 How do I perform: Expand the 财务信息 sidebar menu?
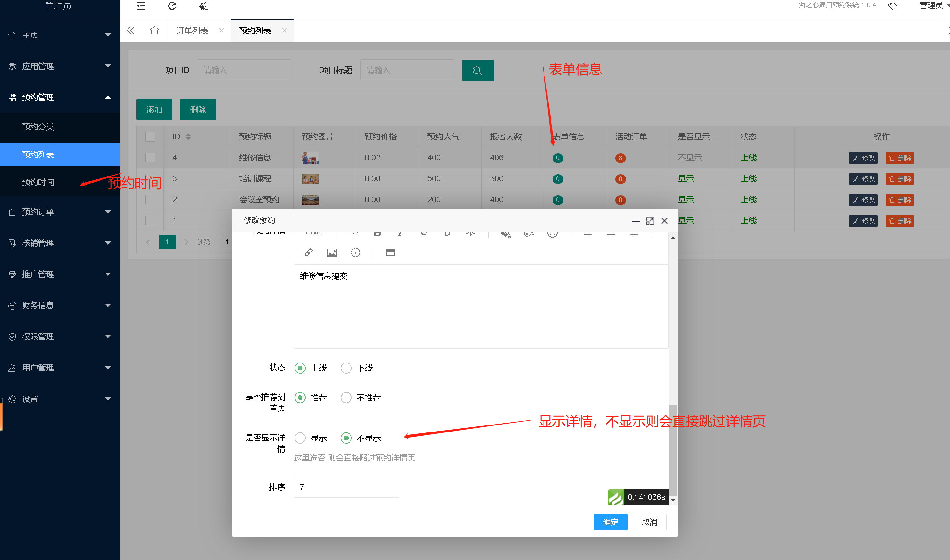(x=59, y=306)
